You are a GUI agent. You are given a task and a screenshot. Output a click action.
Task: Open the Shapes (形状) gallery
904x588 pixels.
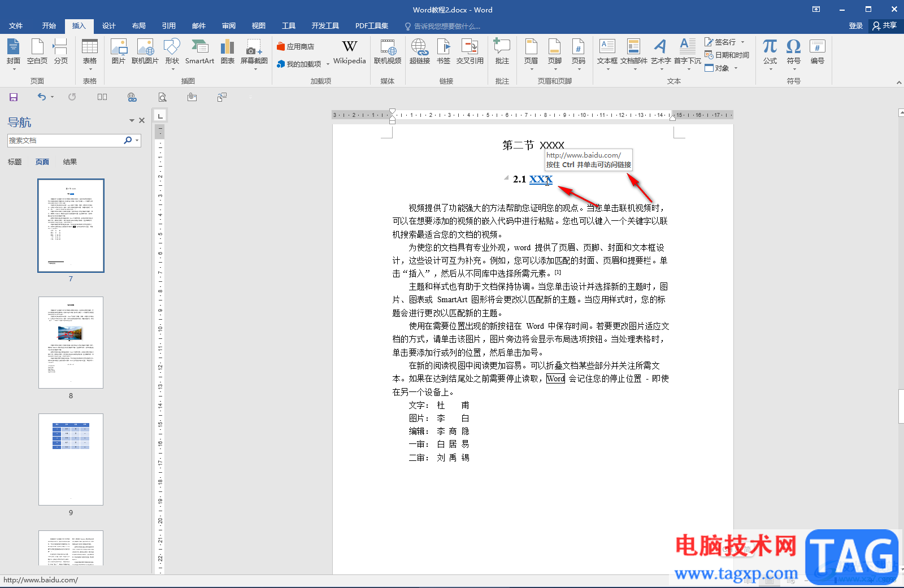pyautogui.click(x=172, y=54)
